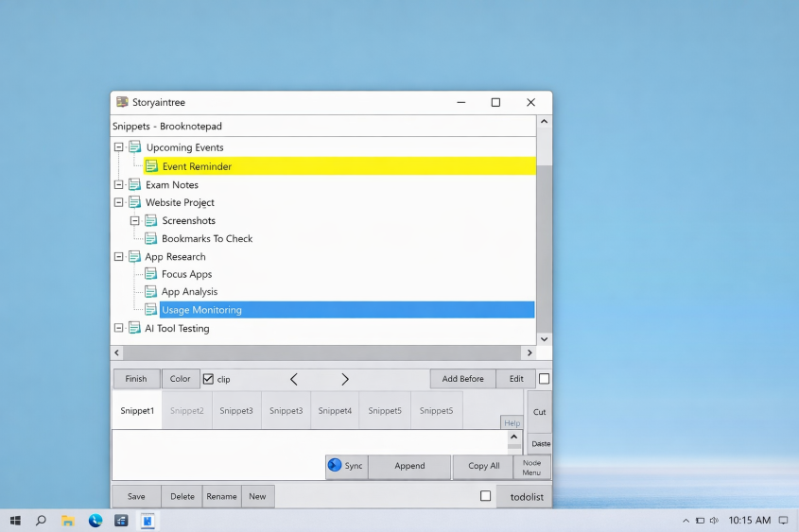Click the Usage Monitoring node icon
The width and height of the screenshot is (799, 532).
151,310
